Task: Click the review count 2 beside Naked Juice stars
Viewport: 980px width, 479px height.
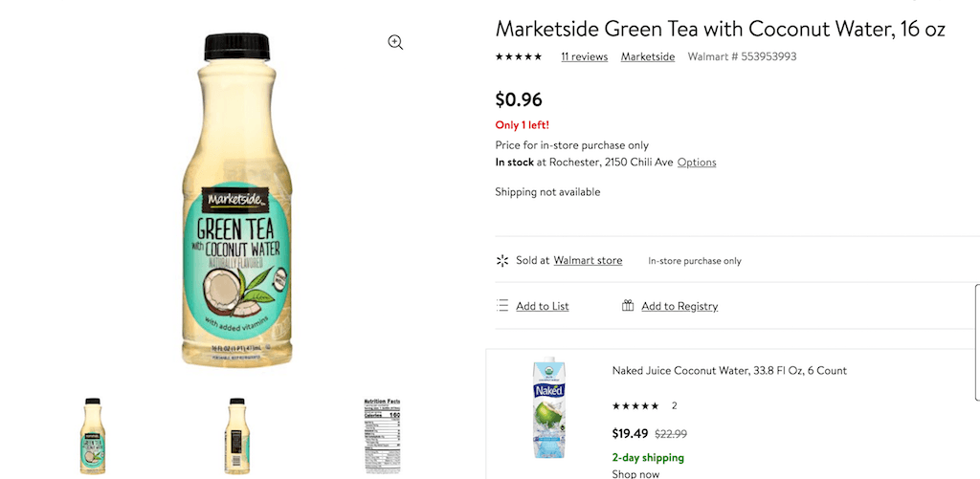Action: coord(675,406)
